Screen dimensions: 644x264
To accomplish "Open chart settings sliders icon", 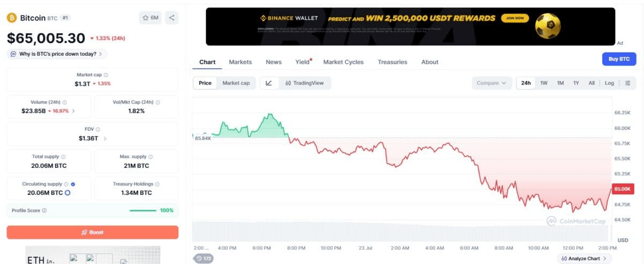I will pos(628,83).
